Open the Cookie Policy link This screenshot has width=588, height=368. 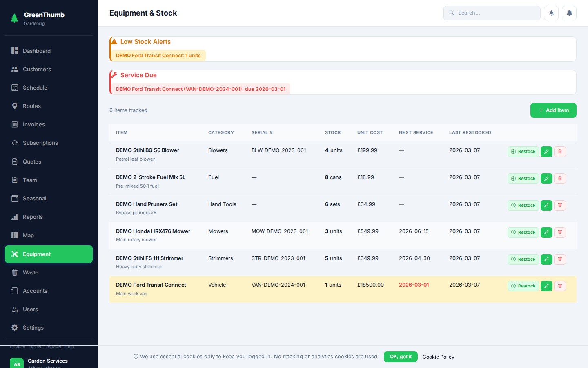point(438,357)
